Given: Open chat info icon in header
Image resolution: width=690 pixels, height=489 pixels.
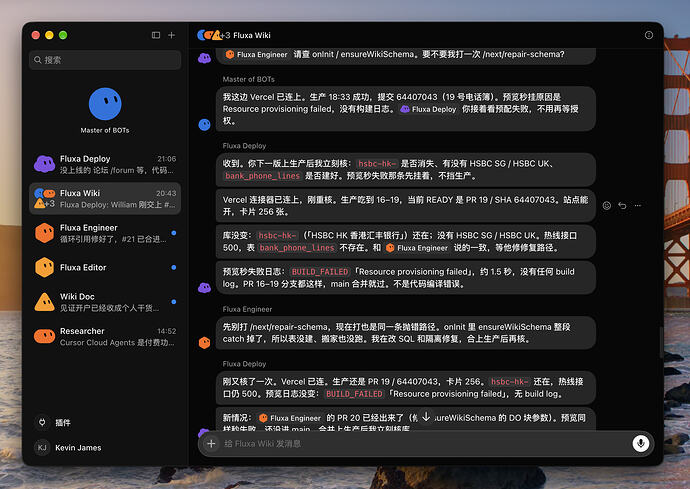Looking at the screenshot, I should coord(649,35).
